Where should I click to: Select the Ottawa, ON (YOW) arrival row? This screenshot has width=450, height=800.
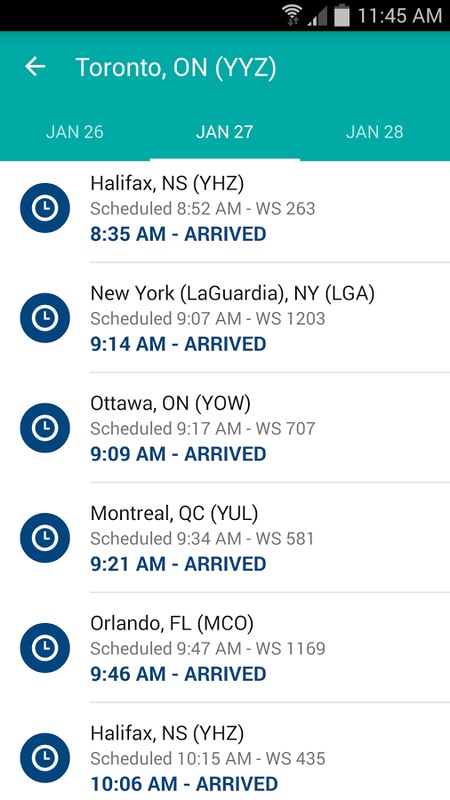225,428
